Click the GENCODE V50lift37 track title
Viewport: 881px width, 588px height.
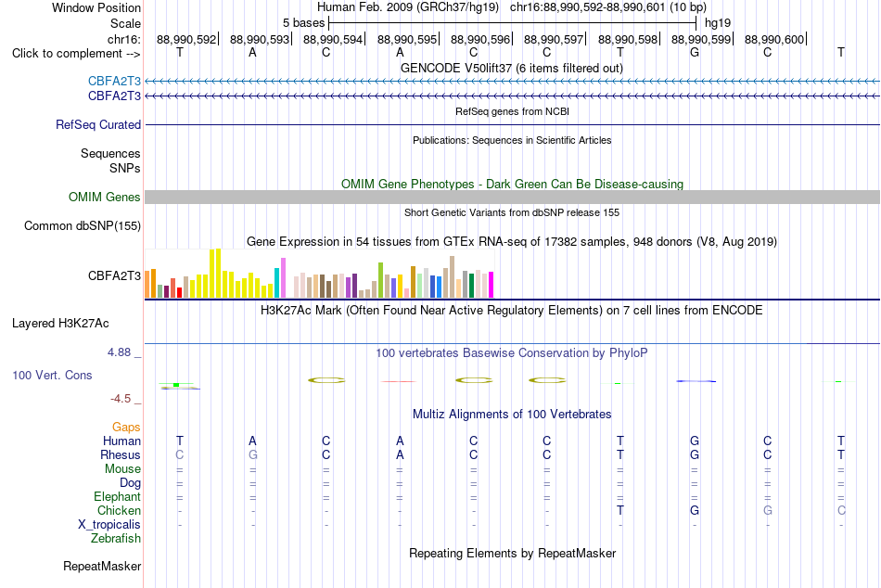[x=512, y=68]
